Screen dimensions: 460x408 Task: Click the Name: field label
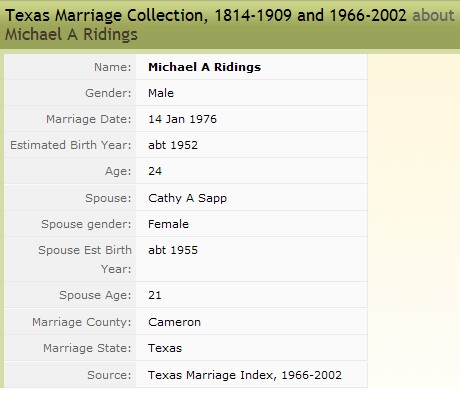tap(113, 67)
